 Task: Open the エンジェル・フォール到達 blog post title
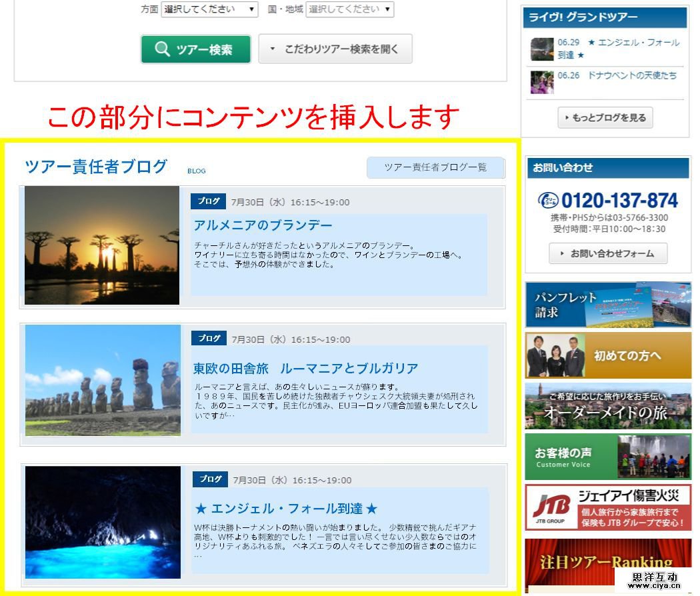click(286, 509)
